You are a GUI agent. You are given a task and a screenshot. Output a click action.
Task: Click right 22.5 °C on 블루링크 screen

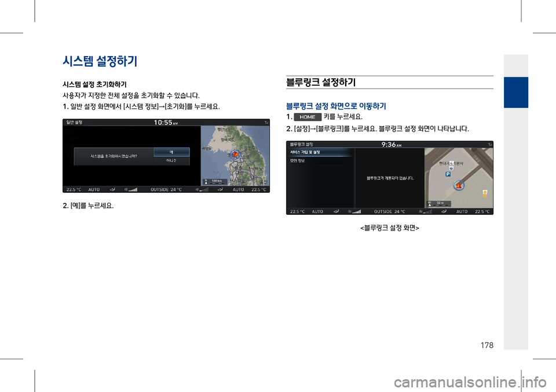[x=482, y=211]
